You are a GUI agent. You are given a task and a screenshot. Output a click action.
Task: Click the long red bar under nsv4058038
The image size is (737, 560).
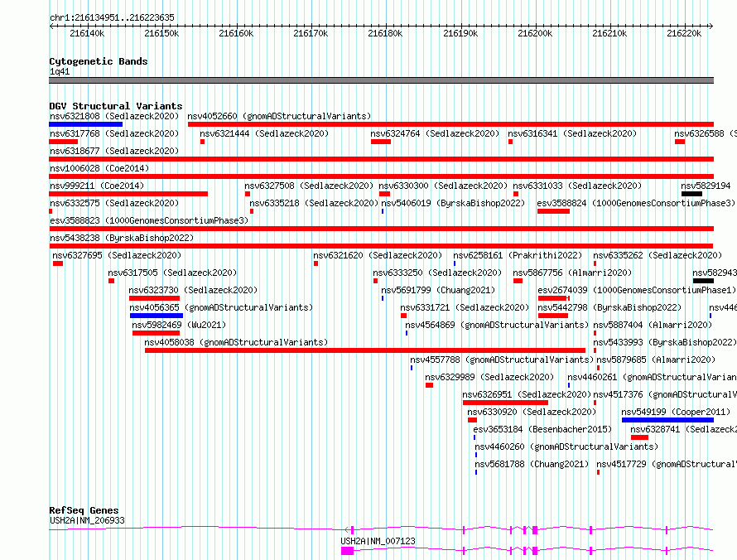click(x=365, y=350)
